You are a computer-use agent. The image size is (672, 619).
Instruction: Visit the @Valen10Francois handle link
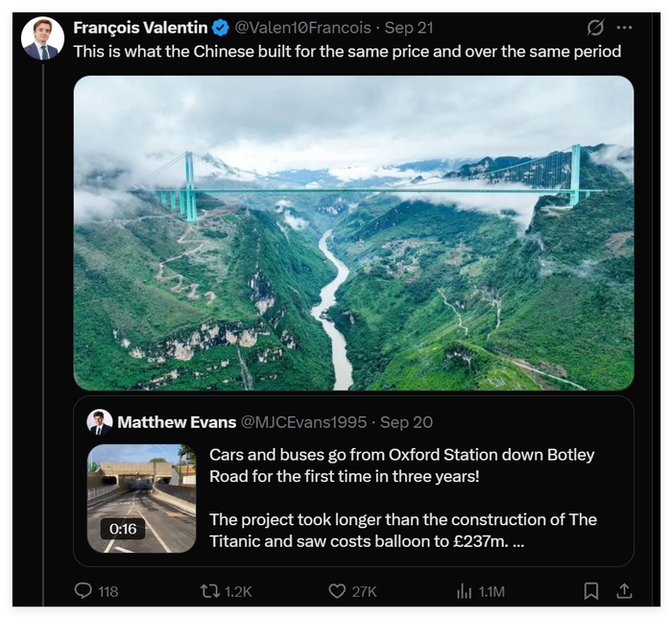(x=302, y=28)
